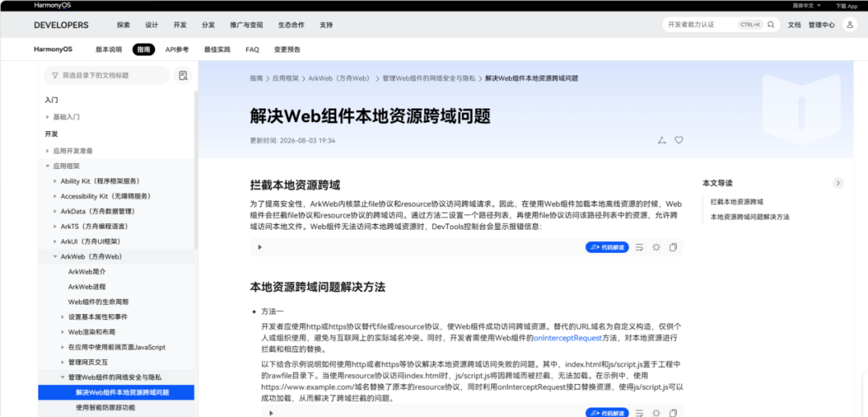Go to 文档 in the header

(x=794, y=25)
